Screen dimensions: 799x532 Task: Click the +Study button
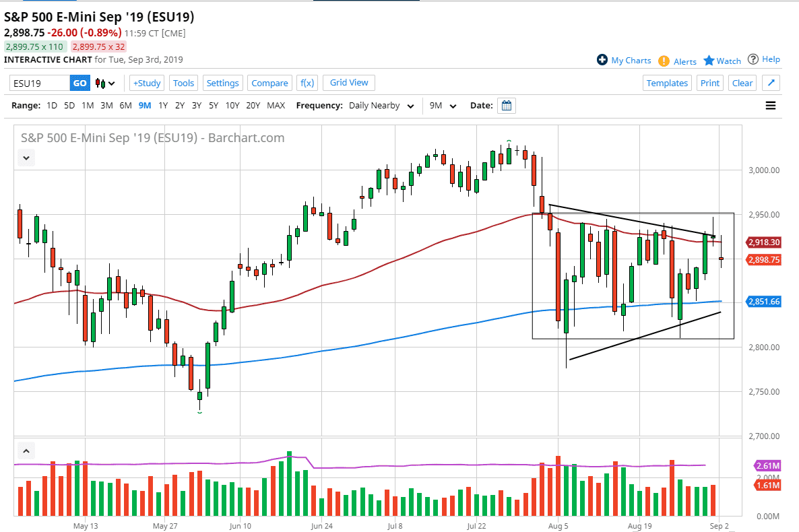click(x=146, y=82)
